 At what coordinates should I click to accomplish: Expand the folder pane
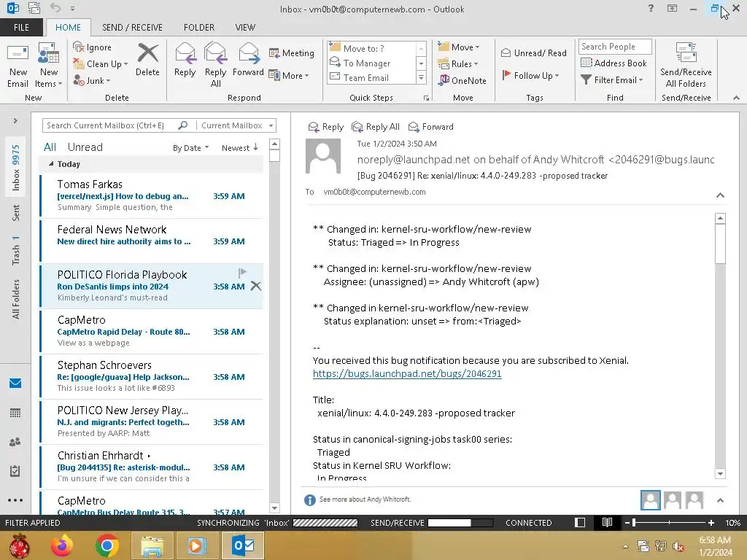(x=15, y=121)
